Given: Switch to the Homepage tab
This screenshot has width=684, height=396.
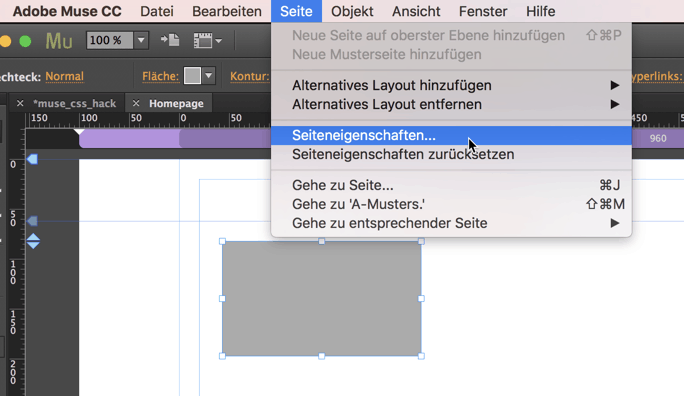Looking at the screenshot, I should coord(176,103).
